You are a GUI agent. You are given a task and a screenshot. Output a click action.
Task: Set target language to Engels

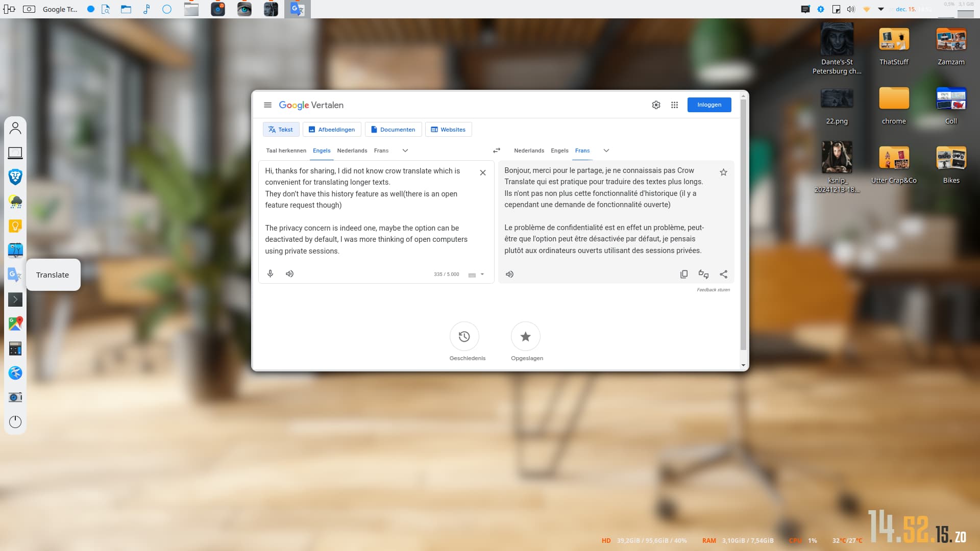(x=559, y=151)
